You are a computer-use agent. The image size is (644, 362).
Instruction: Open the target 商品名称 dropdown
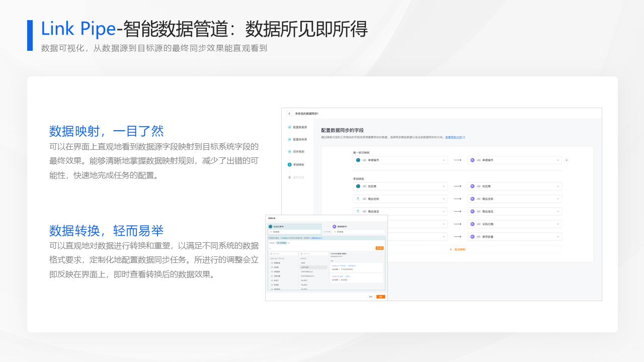(x=514, y=199)
